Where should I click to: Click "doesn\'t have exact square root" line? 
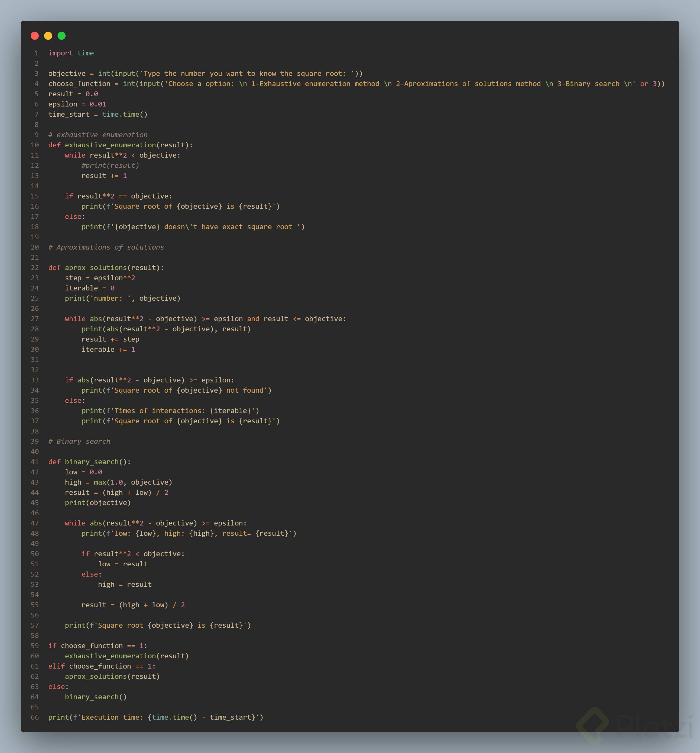(193, 227)
